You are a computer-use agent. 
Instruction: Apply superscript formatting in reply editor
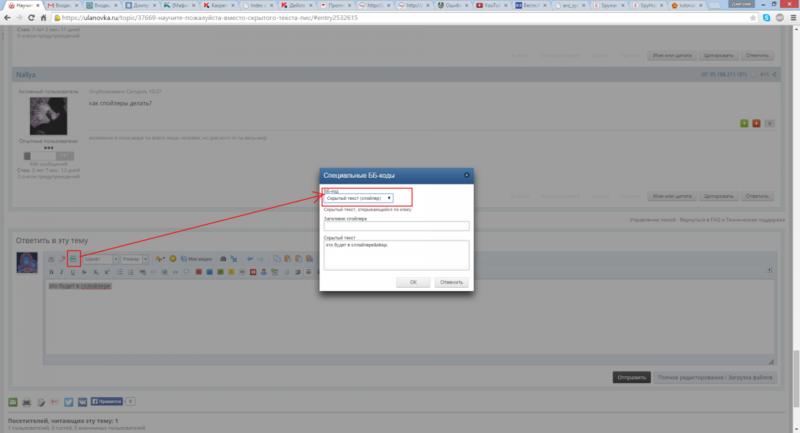pyautogui.click(x=107, y=272)
